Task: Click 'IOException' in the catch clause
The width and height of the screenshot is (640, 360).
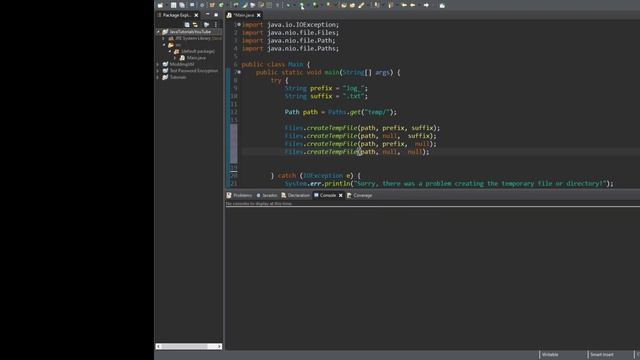Action: (323, 176)
